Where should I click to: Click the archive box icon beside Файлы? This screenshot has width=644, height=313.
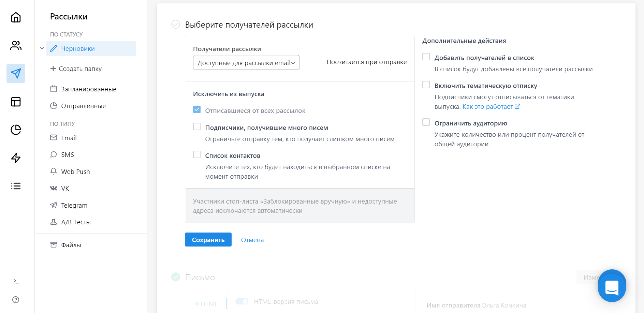(54, 245)
